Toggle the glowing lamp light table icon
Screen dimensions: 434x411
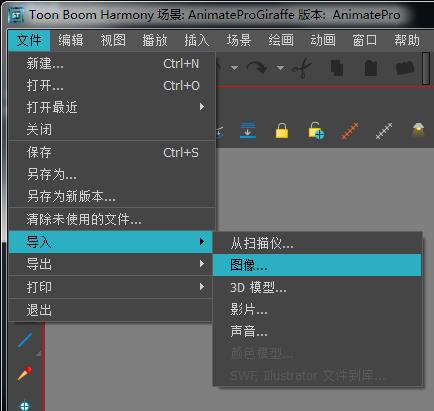[x=418, y=130]
